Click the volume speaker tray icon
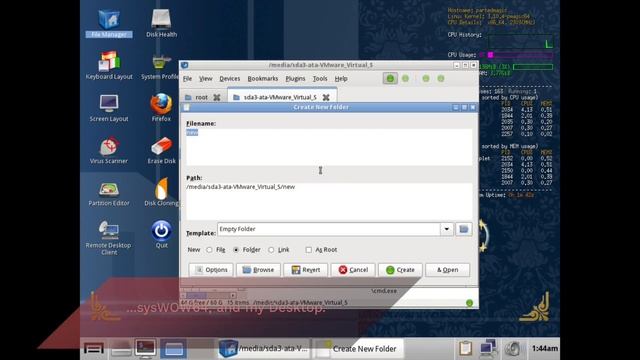640x360 pixels. [x=512, y=348]
